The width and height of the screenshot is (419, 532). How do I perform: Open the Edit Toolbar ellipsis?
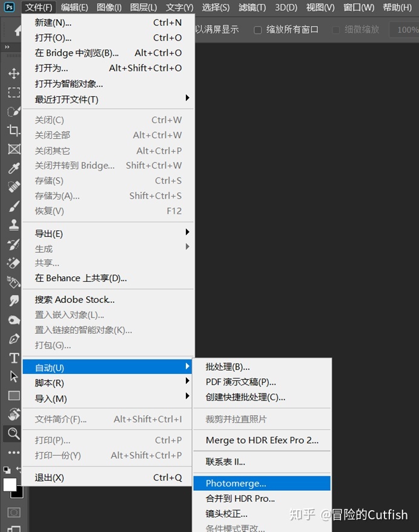click(x=13, y=452)
